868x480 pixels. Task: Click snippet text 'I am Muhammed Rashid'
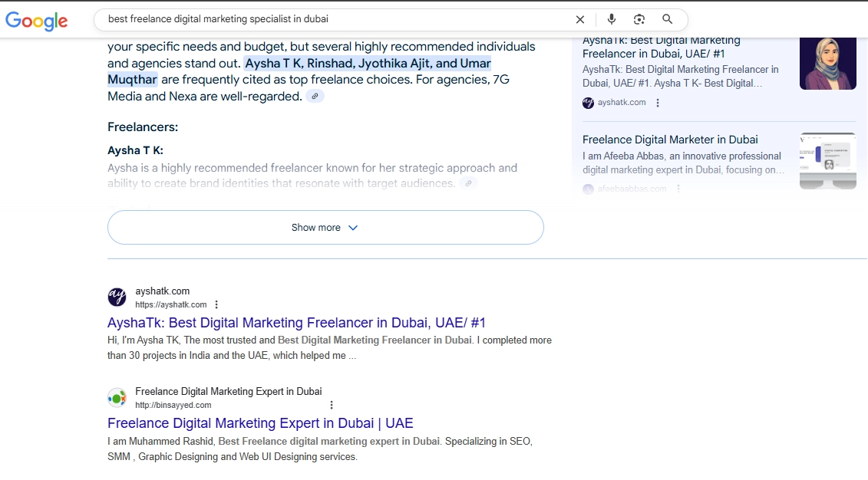pyautogui.click(x=160, y=442)
